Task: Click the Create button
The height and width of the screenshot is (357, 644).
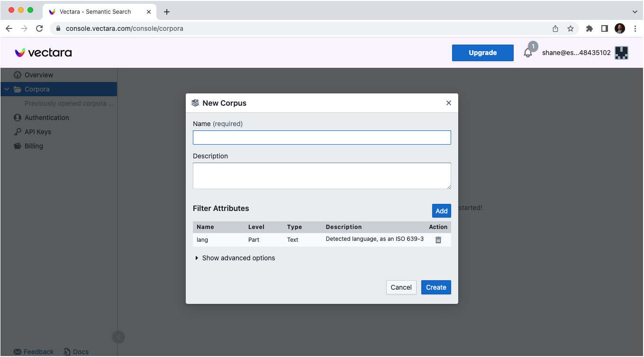Action: pyautogui.click(x=436, y=287)
